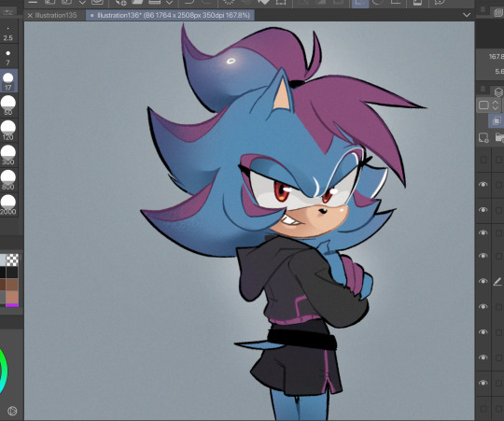Select the brown color swatch in right column

[x=12, y=285]
